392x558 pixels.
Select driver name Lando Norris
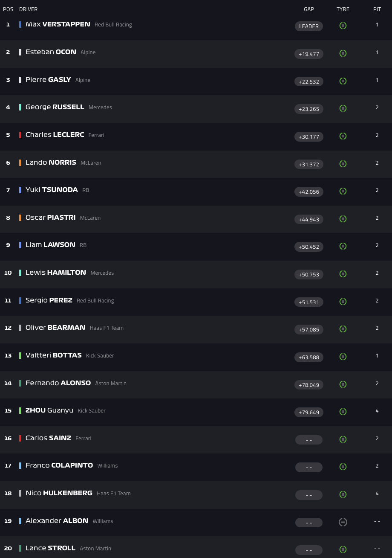51,163
